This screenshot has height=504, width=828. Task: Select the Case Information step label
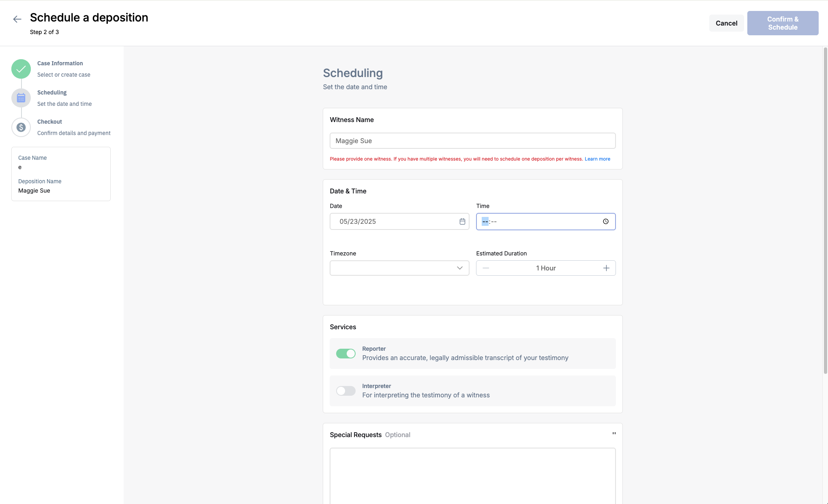pyautogui.click(x=60, y=63)
